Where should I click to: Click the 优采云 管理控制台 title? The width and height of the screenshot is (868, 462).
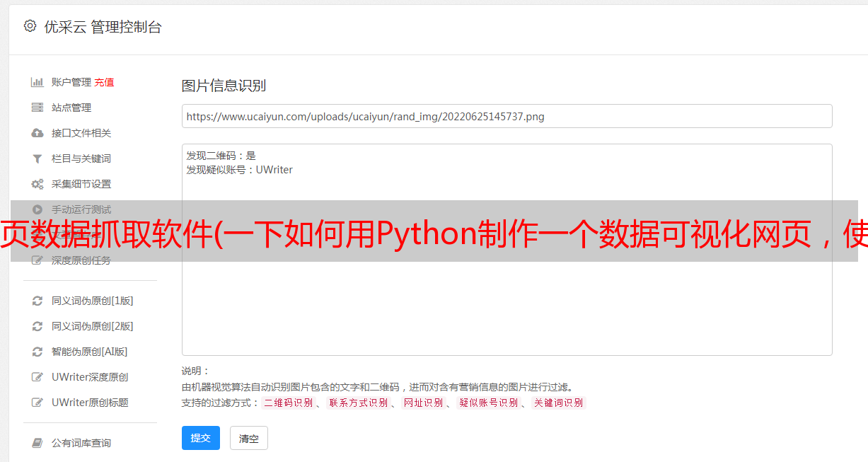(103, 27)
